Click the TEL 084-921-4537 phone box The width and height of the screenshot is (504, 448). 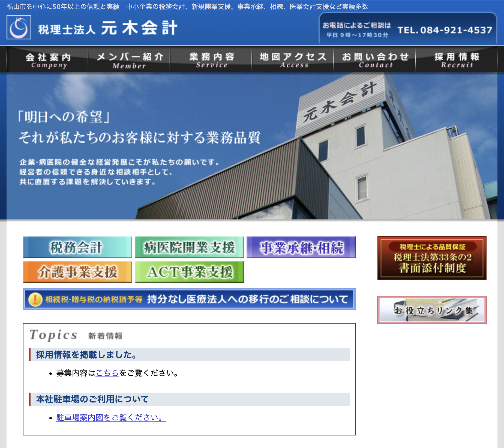click(408, 29)
